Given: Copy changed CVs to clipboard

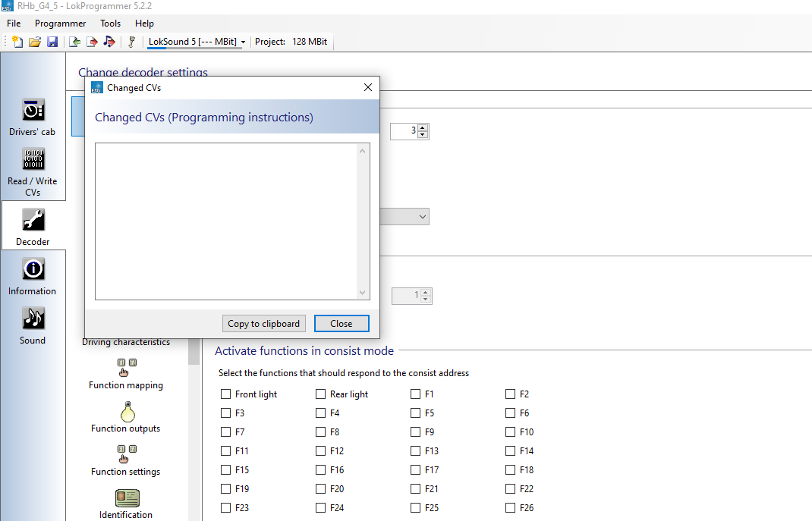Looking at the screenshot, I should [263, 323].
